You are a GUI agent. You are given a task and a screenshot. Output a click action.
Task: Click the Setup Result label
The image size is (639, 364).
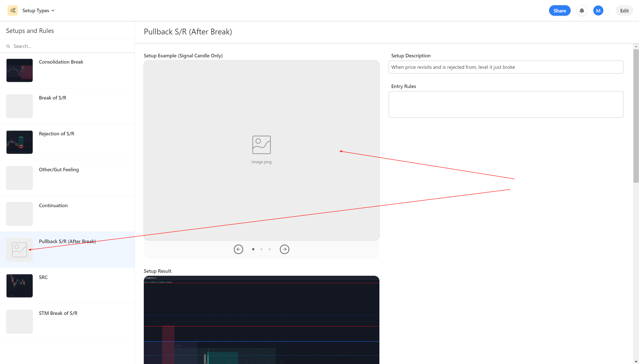pos(158,271)
